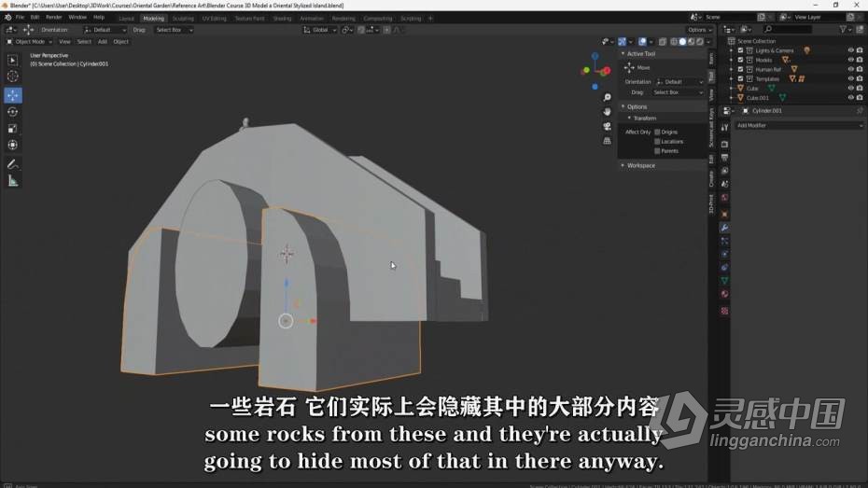868x488 pixels.
Task: Toggle camera view with the camera icon
Action: [x=608, y=126]
